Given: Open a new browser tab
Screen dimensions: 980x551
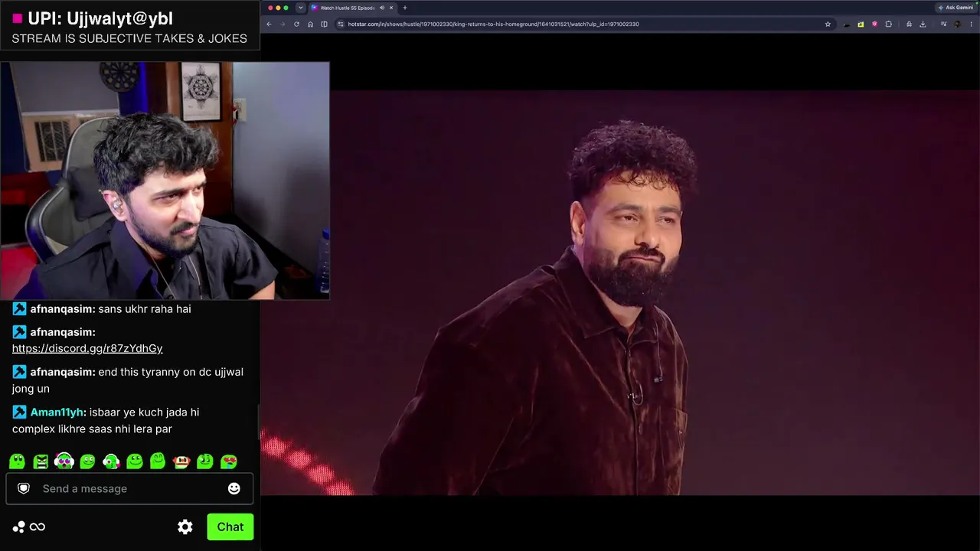Looking at the screenshot, I should (x=405, y=8).
